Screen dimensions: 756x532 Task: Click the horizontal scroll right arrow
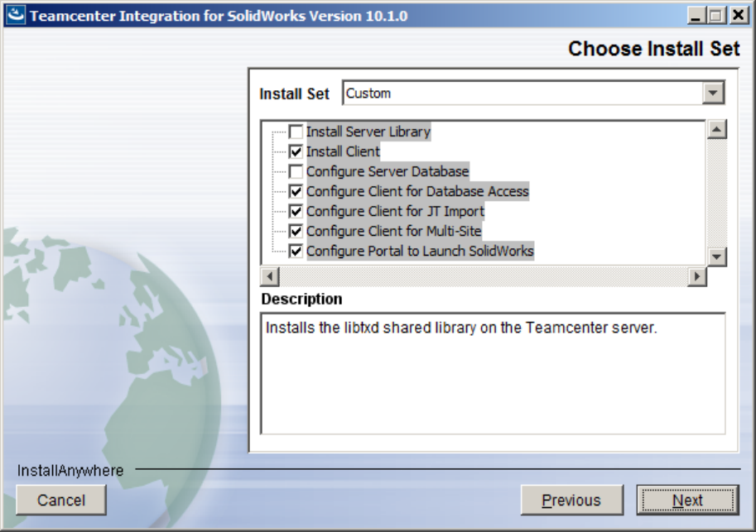[696, 276]
